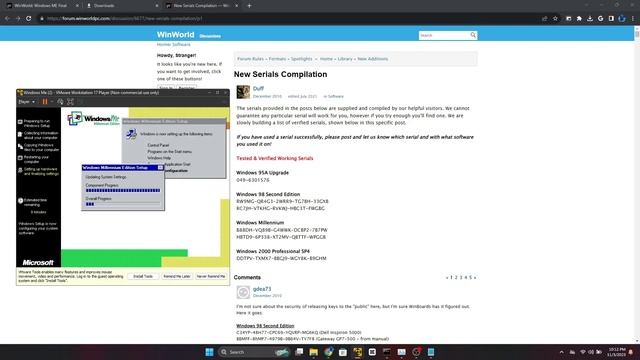The image size is (640, 360).
Task: Open the Spotlights link
Action: [301, 59]
